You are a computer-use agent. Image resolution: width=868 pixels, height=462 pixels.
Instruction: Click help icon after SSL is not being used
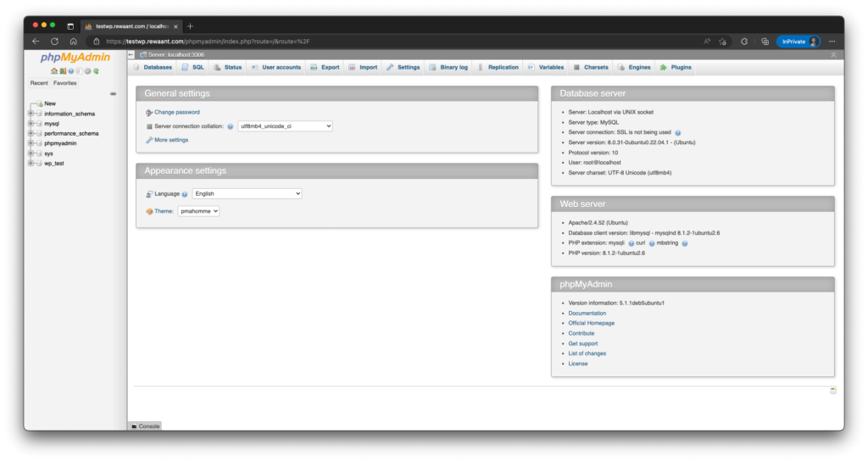(677, 133)
